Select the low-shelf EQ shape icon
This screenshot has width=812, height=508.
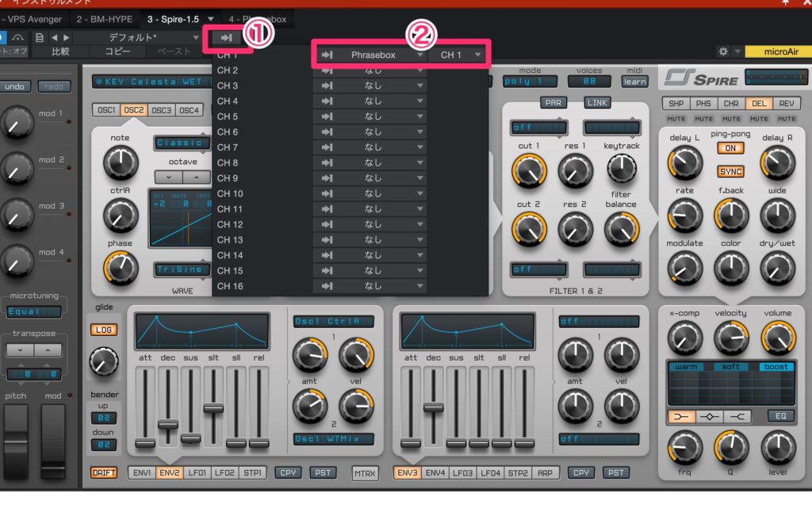680,416
